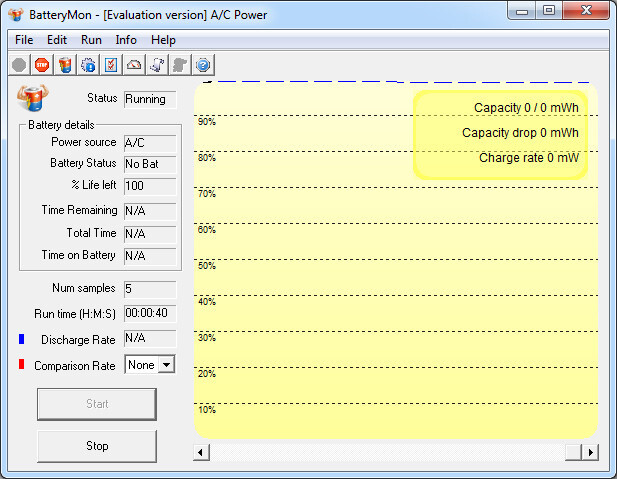Click the blue help question mark icon
617x479 pixels.
[x=203, y=65]
